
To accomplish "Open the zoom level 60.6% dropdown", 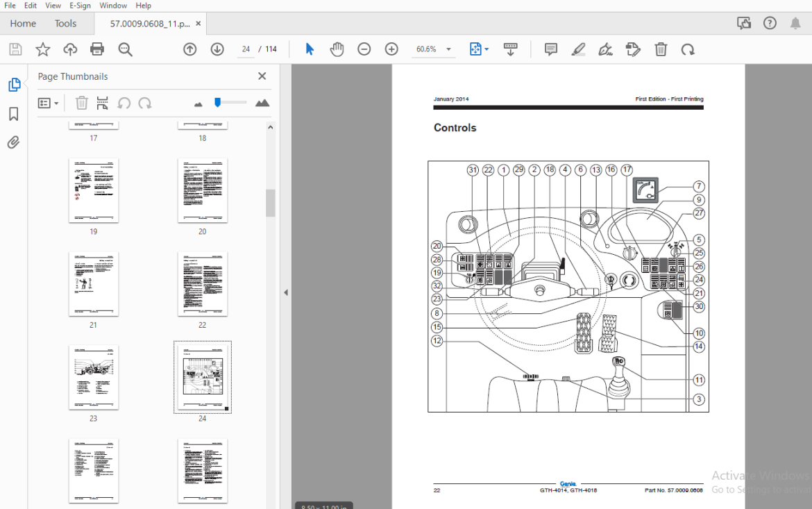I will click(448, 49).
